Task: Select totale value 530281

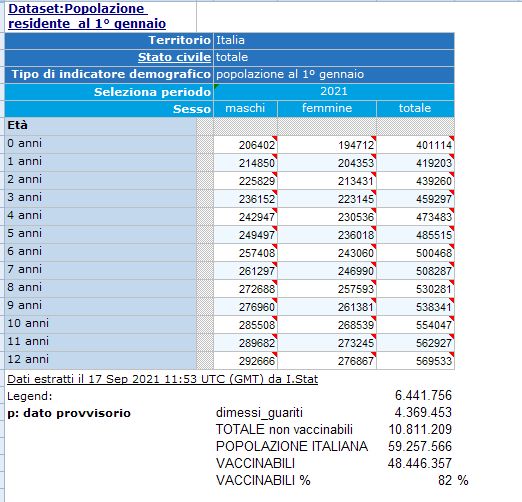Action: 415,289
